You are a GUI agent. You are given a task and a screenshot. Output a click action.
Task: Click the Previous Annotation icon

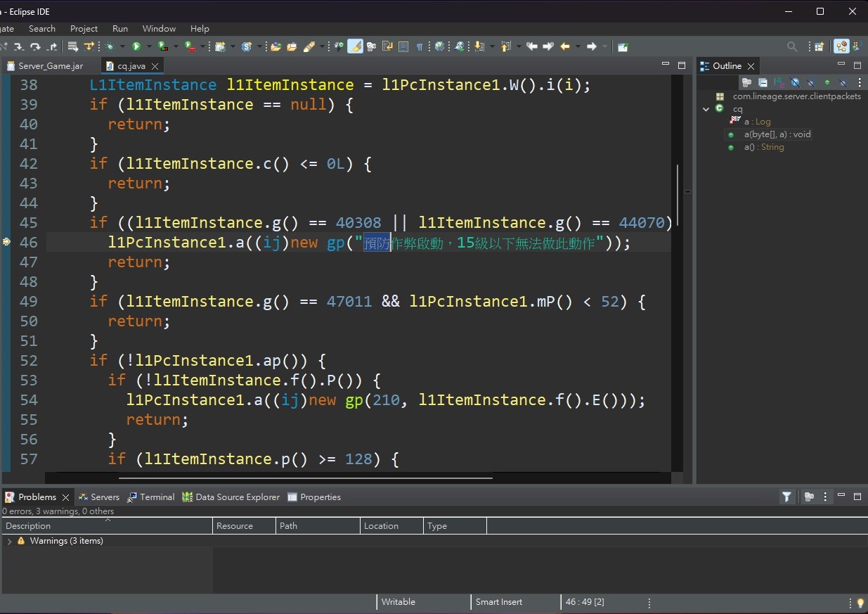tap(505, 46)
